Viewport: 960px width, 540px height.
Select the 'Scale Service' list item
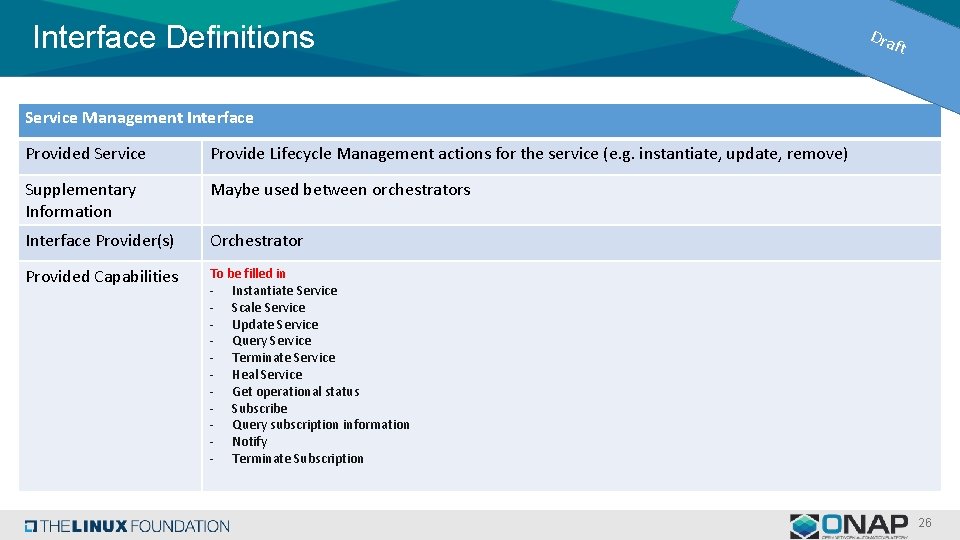268,307
